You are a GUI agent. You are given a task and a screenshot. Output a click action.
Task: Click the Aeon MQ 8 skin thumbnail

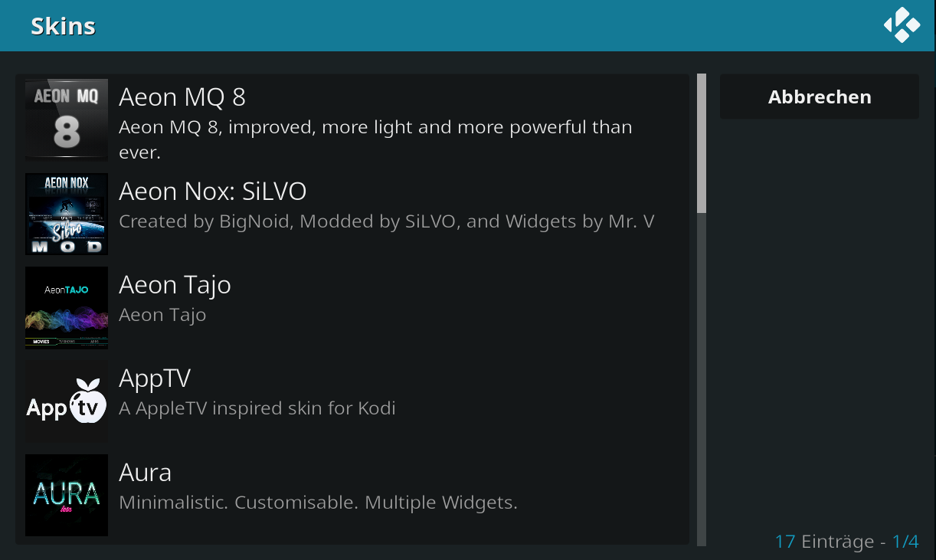[67, 119]
